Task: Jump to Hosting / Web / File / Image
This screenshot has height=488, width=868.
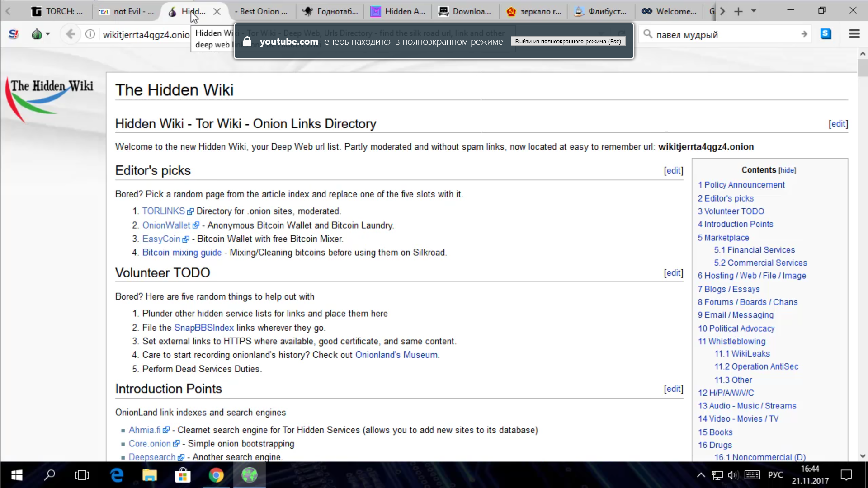Action: click(752, 276)
